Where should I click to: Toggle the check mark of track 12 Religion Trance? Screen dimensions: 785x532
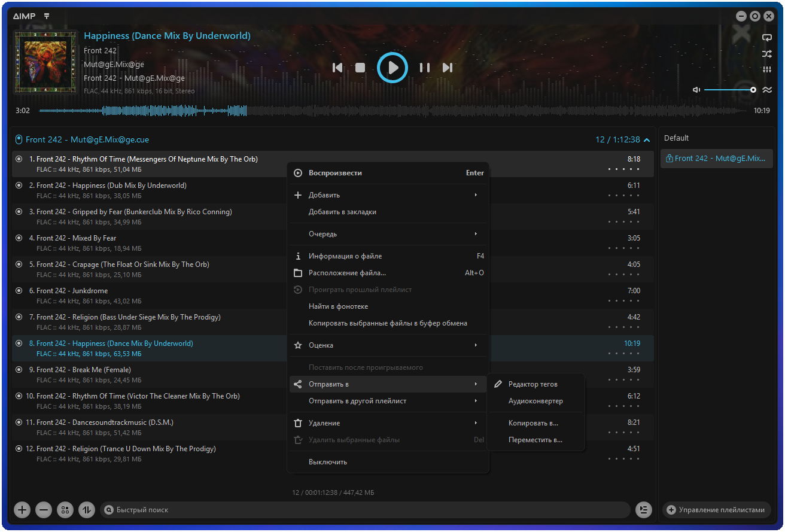[19, 449]
